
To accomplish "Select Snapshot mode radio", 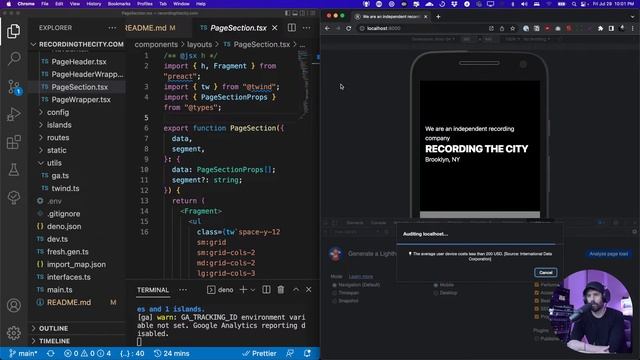I will [x=335, y=301].
